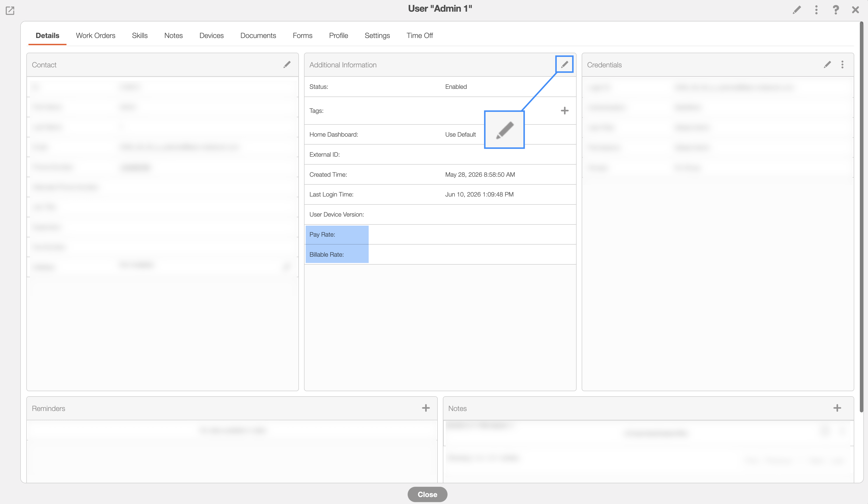Open user in new window icon
The height and width of the screenshot is (504, 868).
pos(10,10)
